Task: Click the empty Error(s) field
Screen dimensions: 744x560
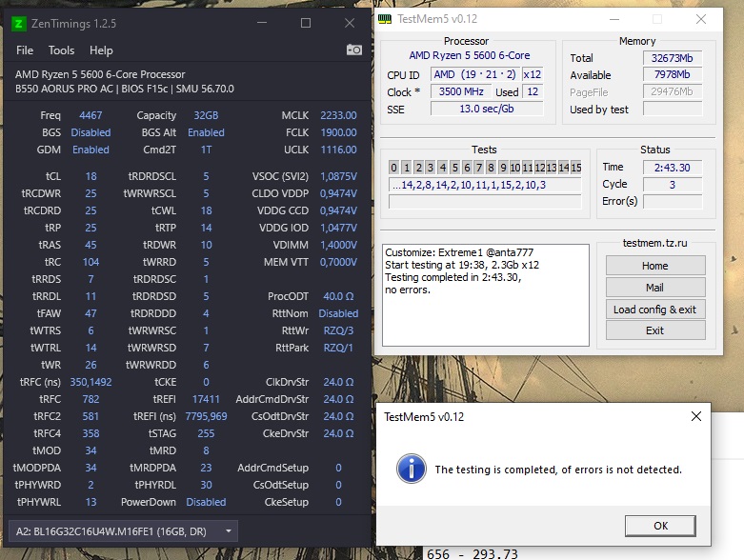Action: tap(672, 202)
